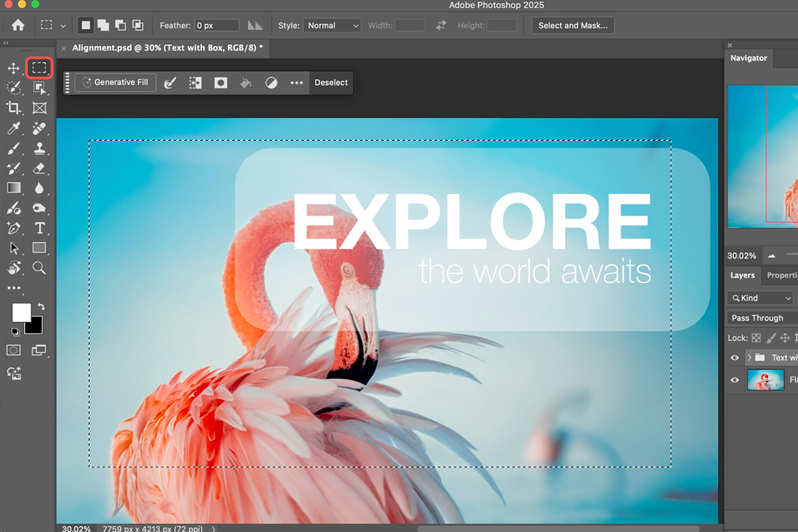Screen dimensions: 798x532
Task: Select the Crop tool
Action: 13,108
